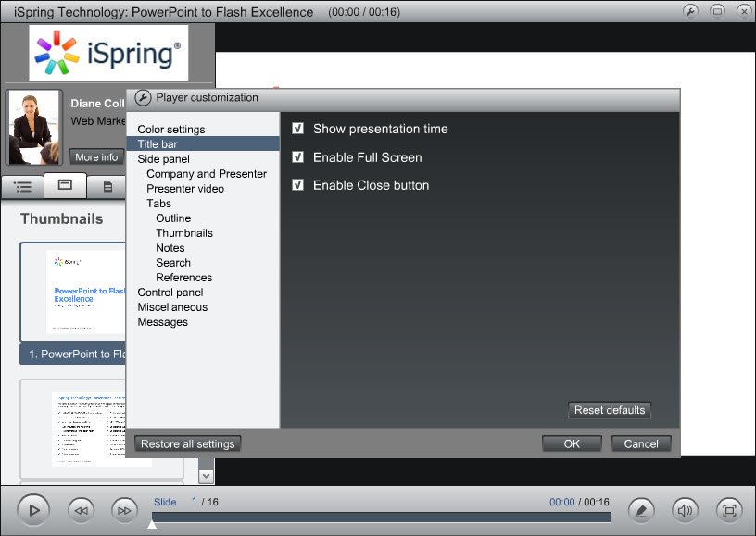Select Thumbnails in settings tree
Image resolution: width=756 pixels, height=536 pixels.
click(184, 233)
